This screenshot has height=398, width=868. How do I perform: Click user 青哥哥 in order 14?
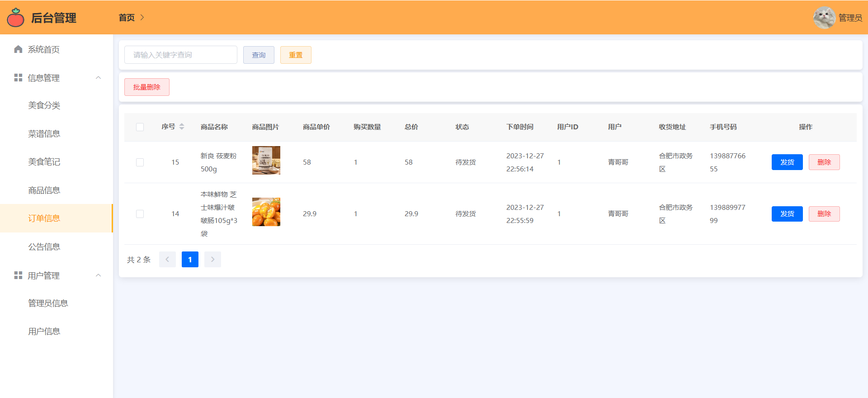pyautogui.click(x=618, y=214)
